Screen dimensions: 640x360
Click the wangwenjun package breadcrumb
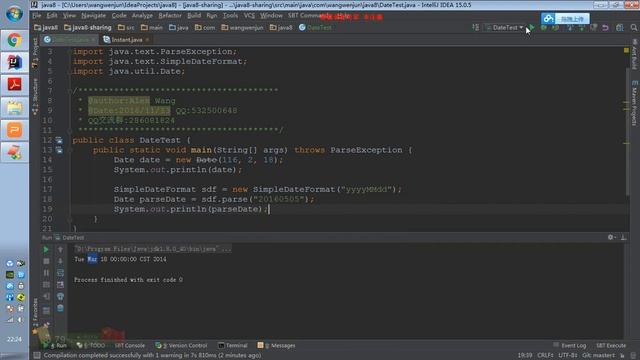pos(242,28)
